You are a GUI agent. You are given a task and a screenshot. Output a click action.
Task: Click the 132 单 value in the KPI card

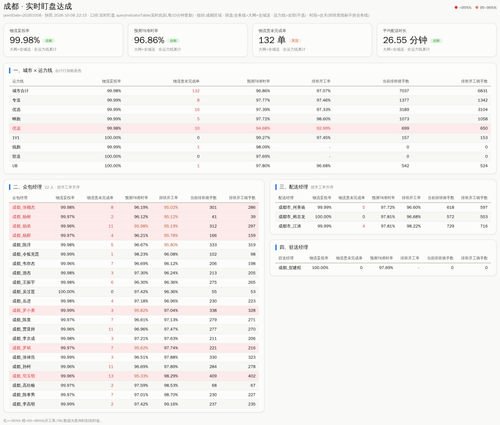(x=272, y=40)
